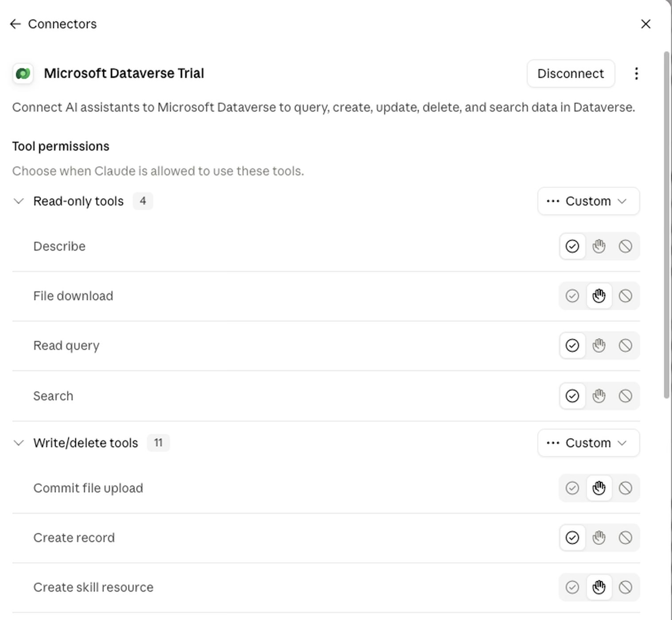Set Create record to always allow
The height and width of the screenshot is (620, 672).
(572, 538)
